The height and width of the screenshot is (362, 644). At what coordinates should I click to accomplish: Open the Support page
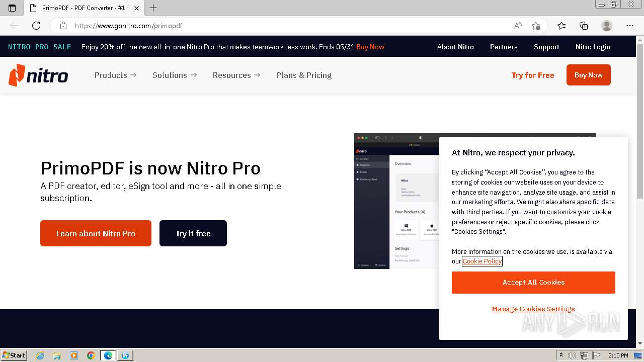click(546, 47)
